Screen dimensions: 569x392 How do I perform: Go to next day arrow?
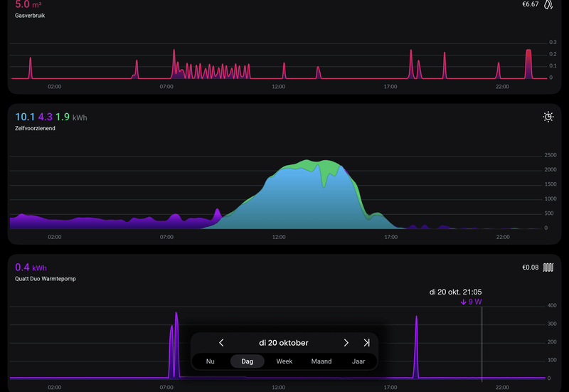point(346,343)
